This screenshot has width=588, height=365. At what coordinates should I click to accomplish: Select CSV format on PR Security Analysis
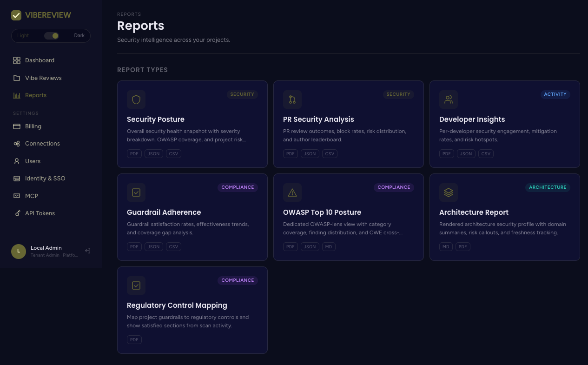tap(330, 154)
